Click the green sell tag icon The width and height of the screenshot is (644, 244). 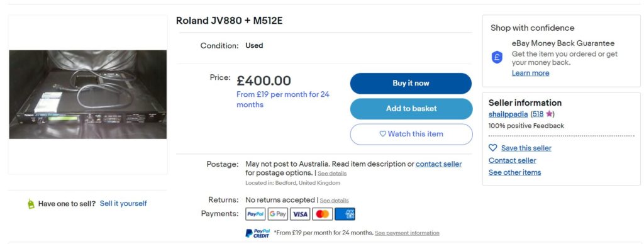click(x=31, y=204)
